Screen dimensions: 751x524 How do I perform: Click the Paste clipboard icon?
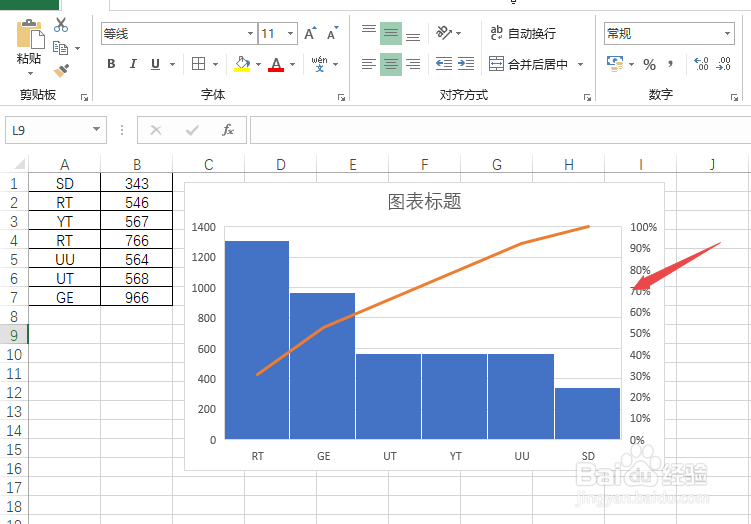click(30, 34)
